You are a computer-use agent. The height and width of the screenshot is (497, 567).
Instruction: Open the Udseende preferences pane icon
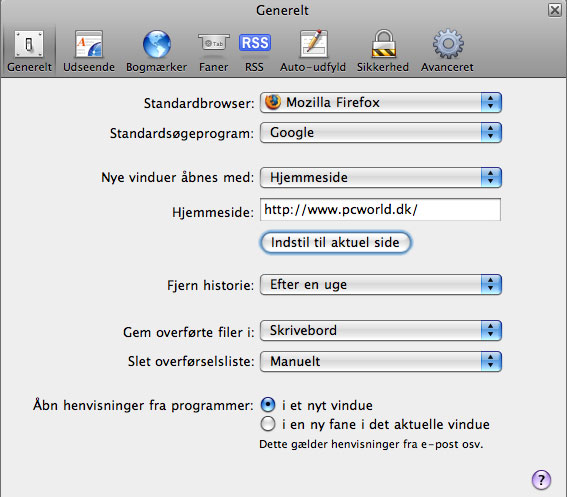point(89,44)
